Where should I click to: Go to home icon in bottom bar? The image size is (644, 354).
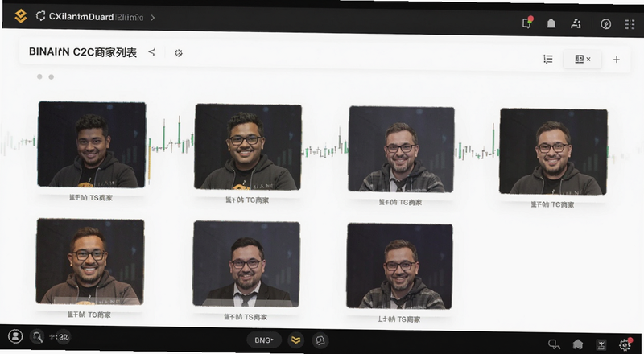click(x=578, y=344)
